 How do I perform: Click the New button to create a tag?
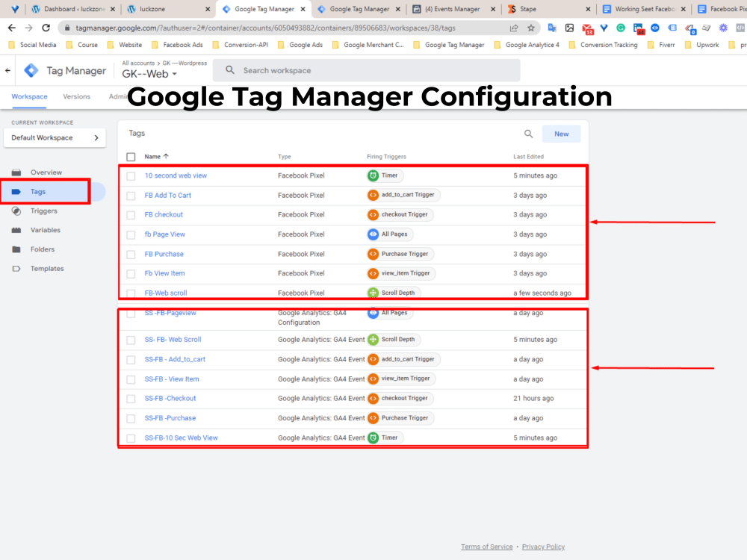[561, 133]
